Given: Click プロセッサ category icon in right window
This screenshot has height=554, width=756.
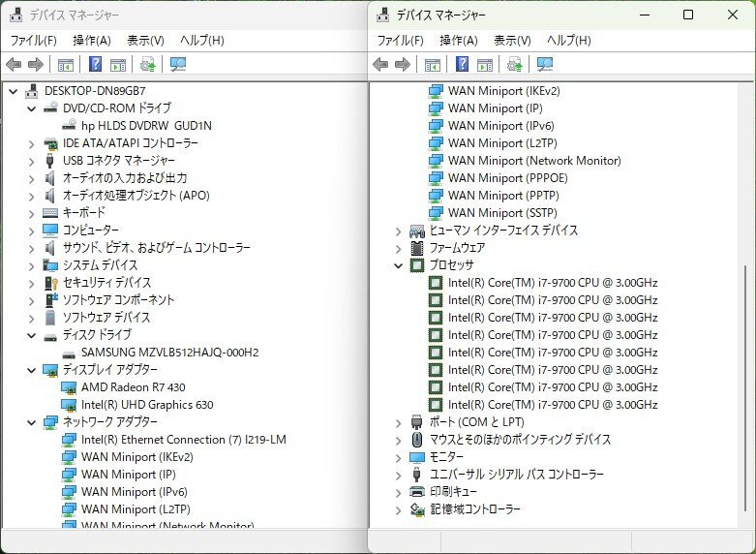Looking at the screenshot, I should [417, 265].
